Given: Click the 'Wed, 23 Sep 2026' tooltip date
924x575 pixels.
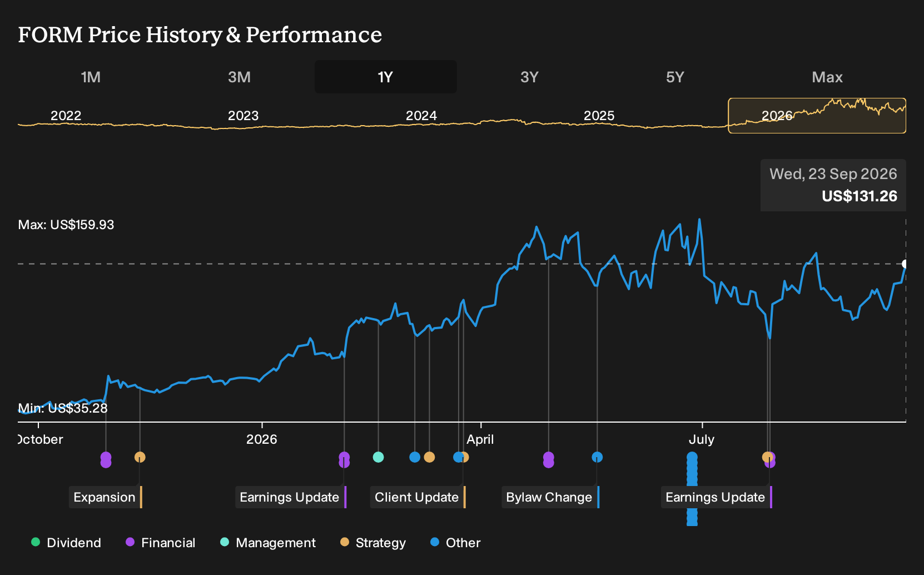Looking at the screenshot, I should [833, 174].
